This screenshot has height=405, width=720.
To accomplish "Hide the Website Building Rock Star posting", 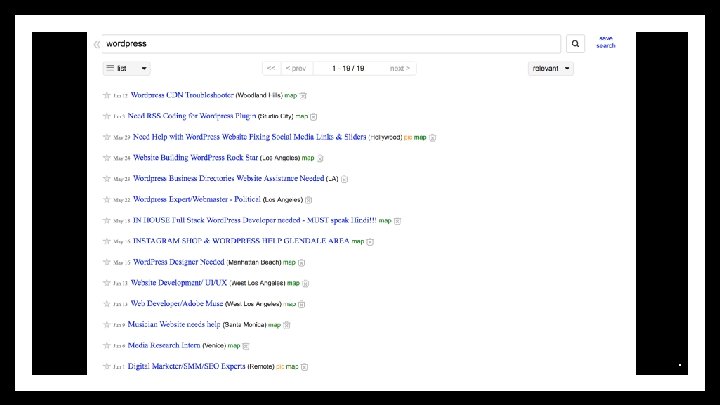I will click(320, 158).
